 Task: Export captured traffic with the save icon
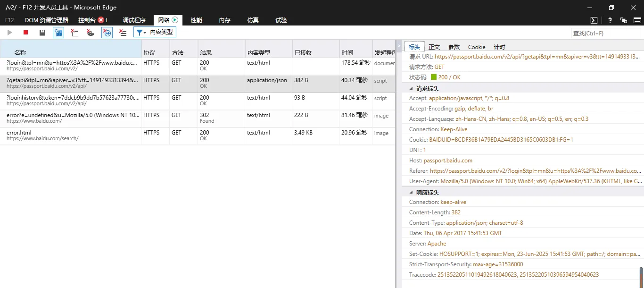pyautogui.click(x=42, y=33)
